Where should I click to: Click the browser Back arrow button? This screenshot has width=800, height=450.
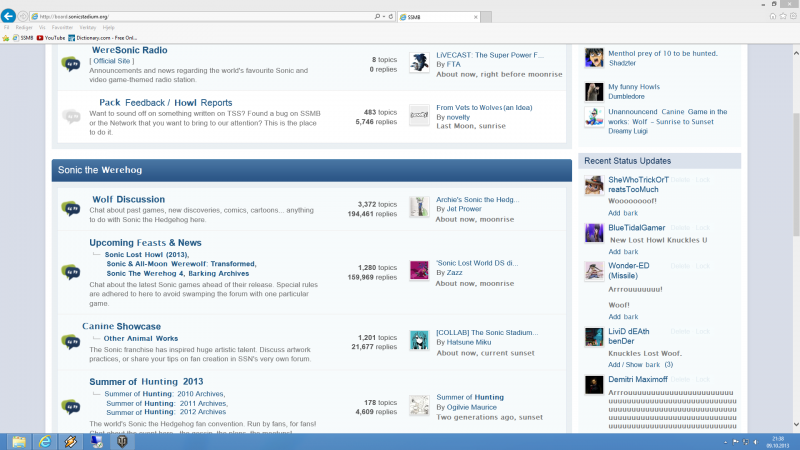coord(8,16)
